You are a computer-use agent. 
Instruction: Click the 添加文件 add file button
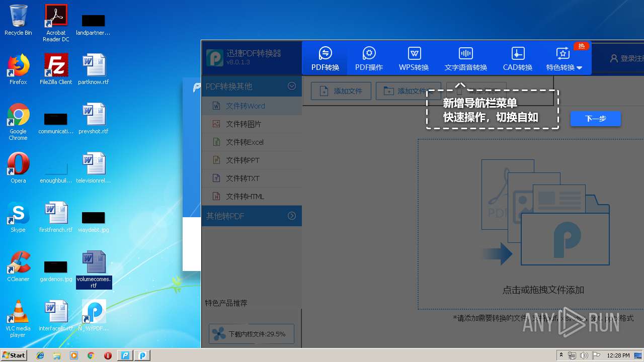point(341,91)
